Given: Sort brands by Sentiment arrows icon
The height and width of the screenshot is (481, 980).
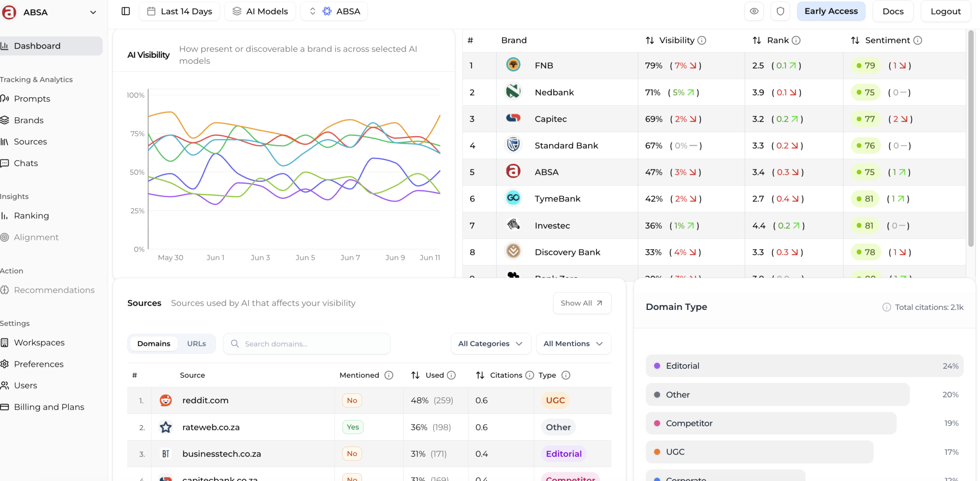Looking at the screenshot, I should click(x=855, y=40).
